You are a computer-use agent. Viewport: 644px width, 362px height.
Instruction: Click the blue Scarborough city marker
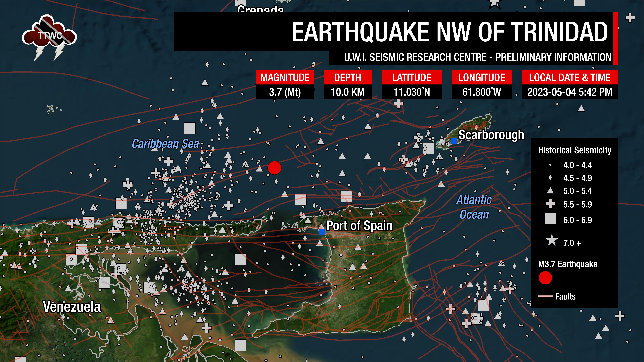coord(454,141)
